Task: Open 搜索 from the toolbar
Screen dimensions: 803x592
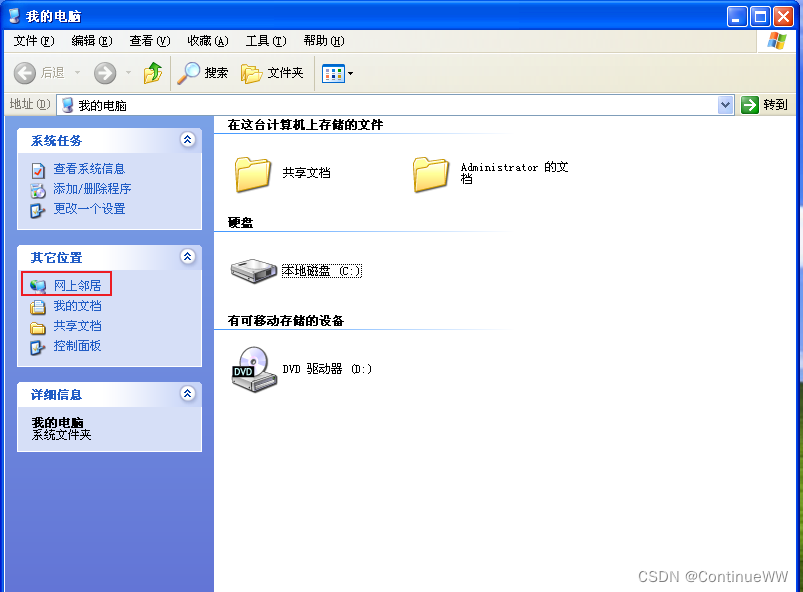Action: pyautogui.click(x=216, y=73)
